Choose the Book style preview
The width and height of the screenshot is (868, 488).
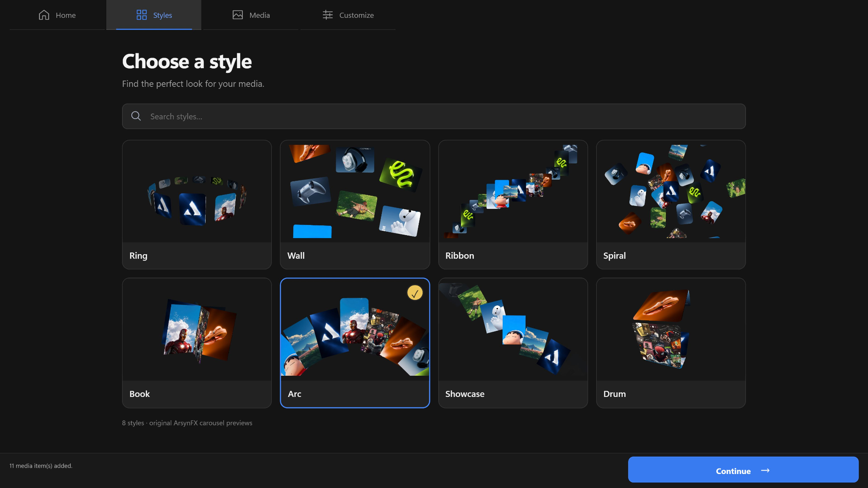tap(197, 330)
